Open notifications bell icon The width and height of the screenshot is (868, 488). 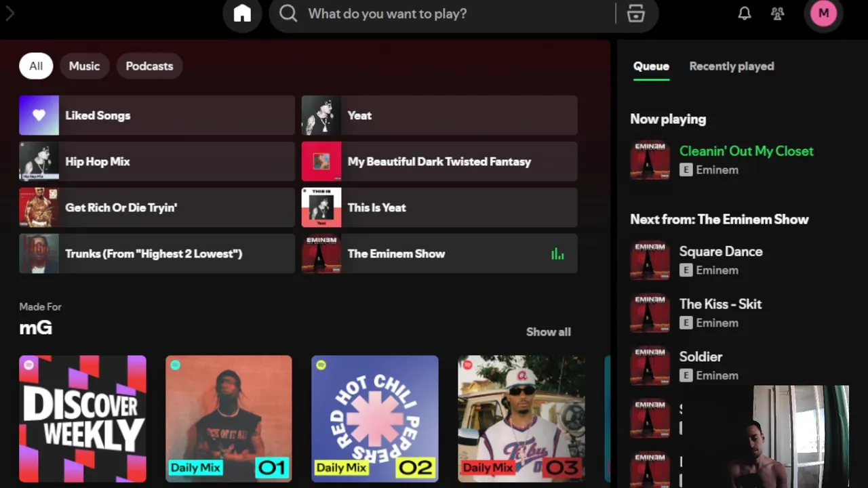click(745, 14)
